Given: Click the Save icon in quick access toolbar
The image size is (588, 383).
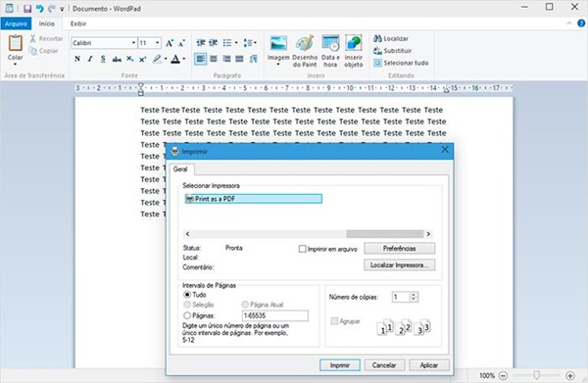Looking at the screenshot, I should coord(27,8).
